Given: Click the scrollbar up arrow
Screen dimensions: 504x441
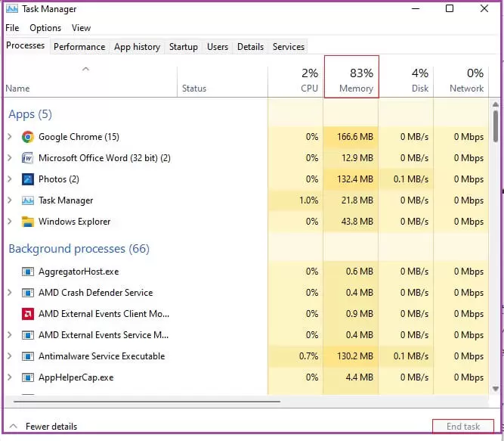Looking at the screenshot, I should coord(496,104).
